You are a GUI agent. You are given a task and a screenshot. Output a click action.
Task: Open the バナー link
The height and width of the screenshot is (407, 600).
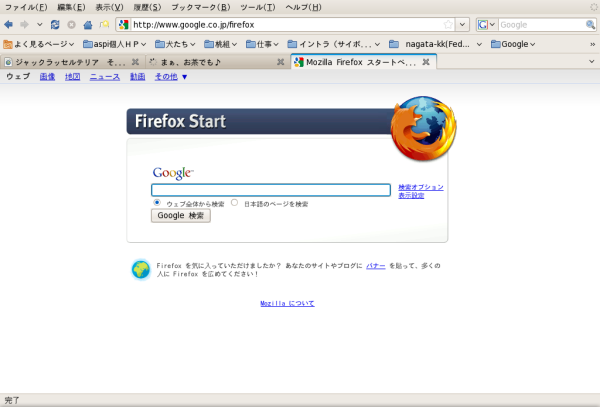click(x=376, y=266)
